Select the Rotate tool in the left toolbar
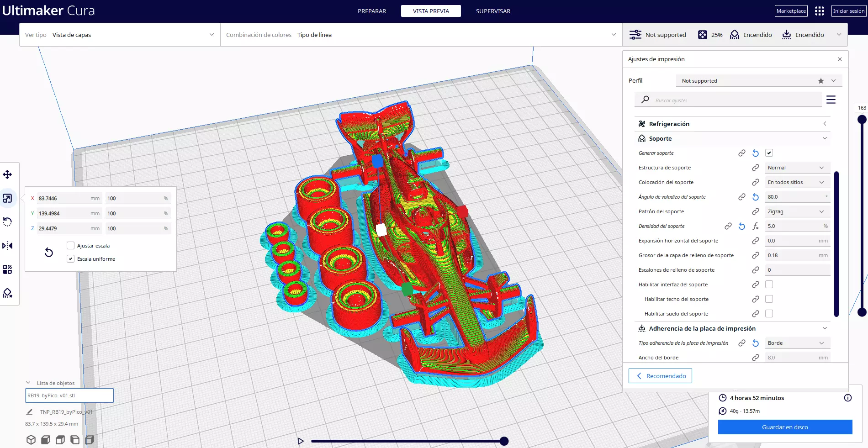This screenshot has height=448, width=868. pyautogui.click(x=7, y=222)
